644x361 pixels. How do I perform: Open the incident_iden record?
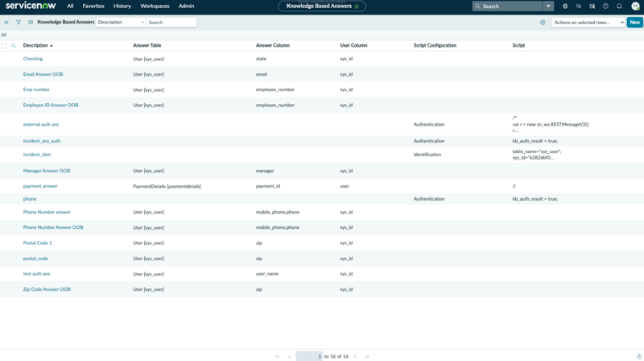click(x=37, y=155)
